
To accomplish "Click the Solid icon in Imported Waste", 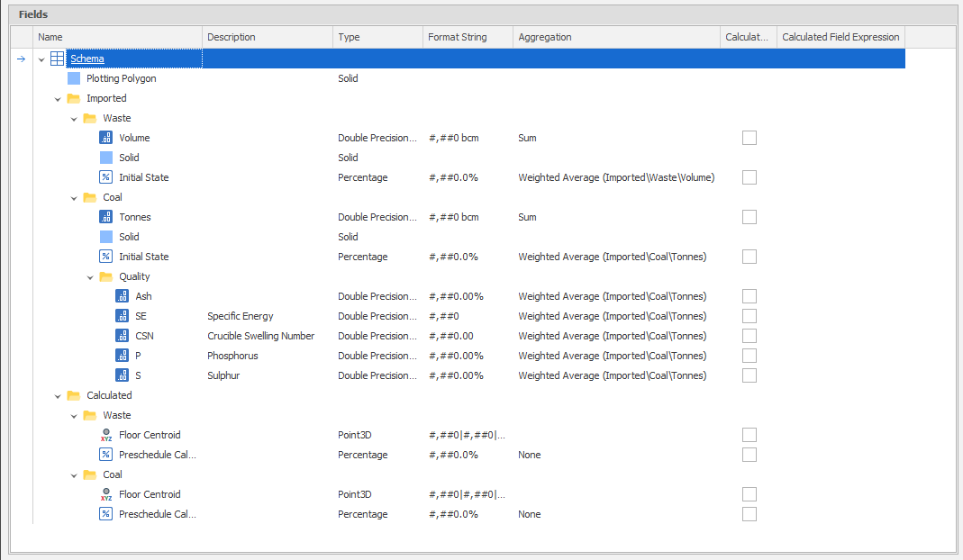I will pyautogui.click(x=106, y=158).
